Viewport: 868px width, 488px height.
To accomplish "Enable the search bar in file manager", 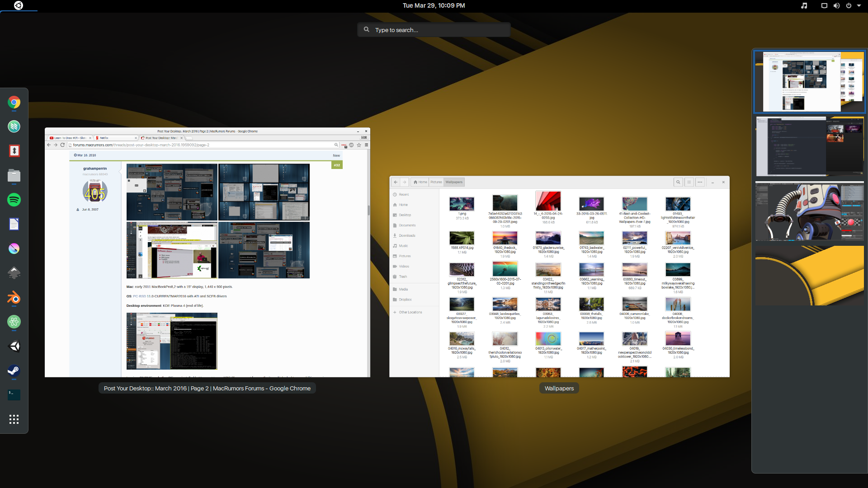I will pos(679,182).
